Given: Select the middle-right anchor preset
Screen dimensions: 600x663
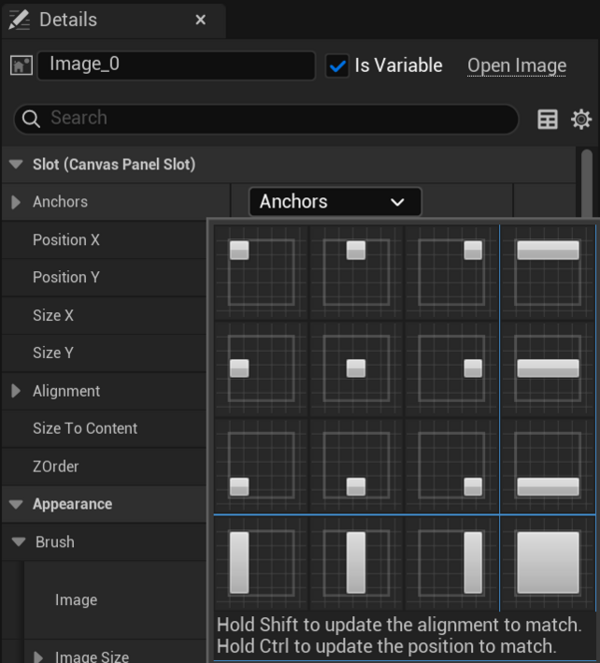Looking at the screenshot, I should click(451, 368).
